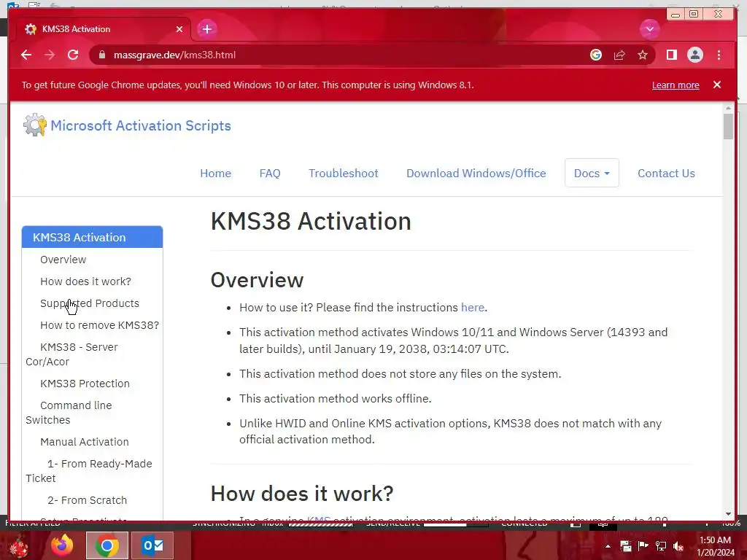Reload the KMS38 page

pyautogui.click(x=73, y=55)
